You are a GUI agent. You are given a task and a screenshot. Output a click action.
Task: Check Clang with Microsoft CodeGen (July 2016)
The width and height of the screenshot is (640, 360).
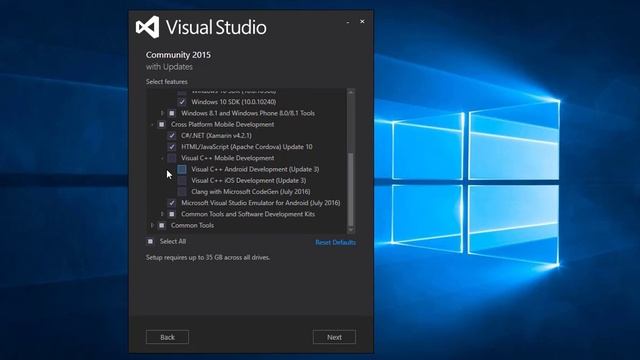click(x=182, y=191)
